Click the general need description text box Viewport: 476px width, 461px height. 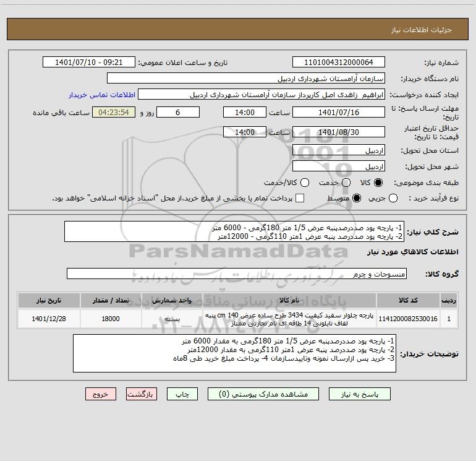click(234, 231)
